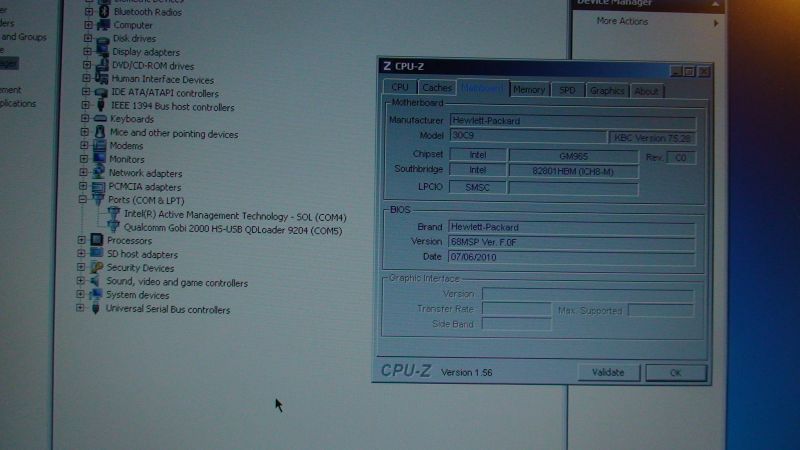Expand the Network adapters node
800x450 pixels.
pyautogui.click(x=83, y=172)
